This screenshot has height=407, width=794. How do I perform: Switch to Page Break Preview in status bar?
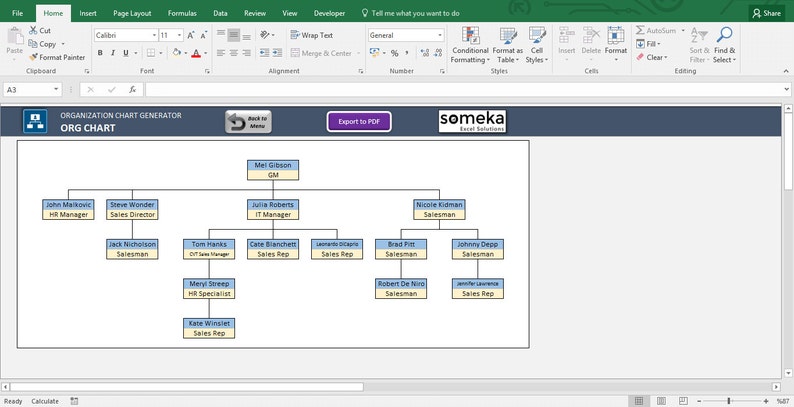point(683,401)
